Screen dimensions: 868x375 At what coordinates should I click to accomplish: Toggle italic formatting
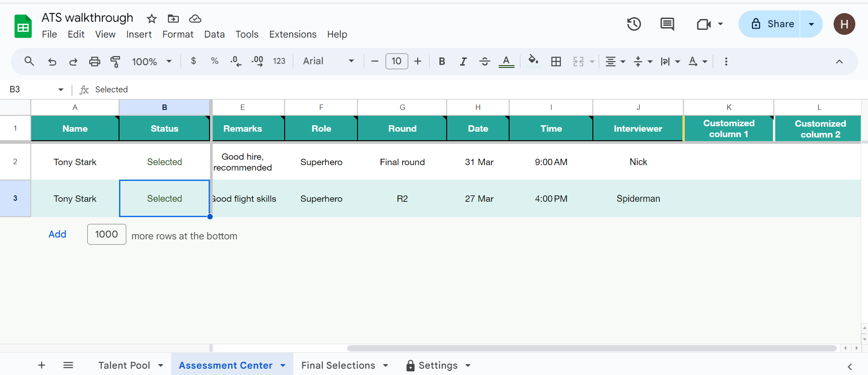click(463, 62)
